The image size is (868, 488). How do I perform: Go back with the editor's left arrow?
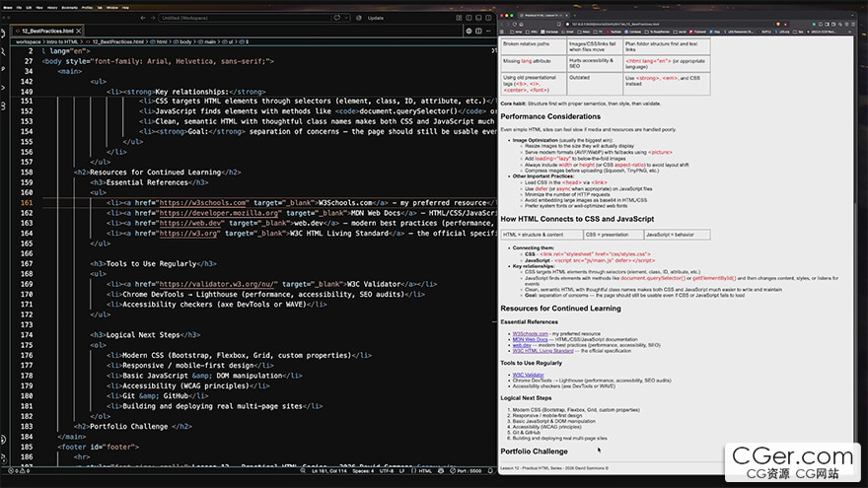tap(143, 18)
